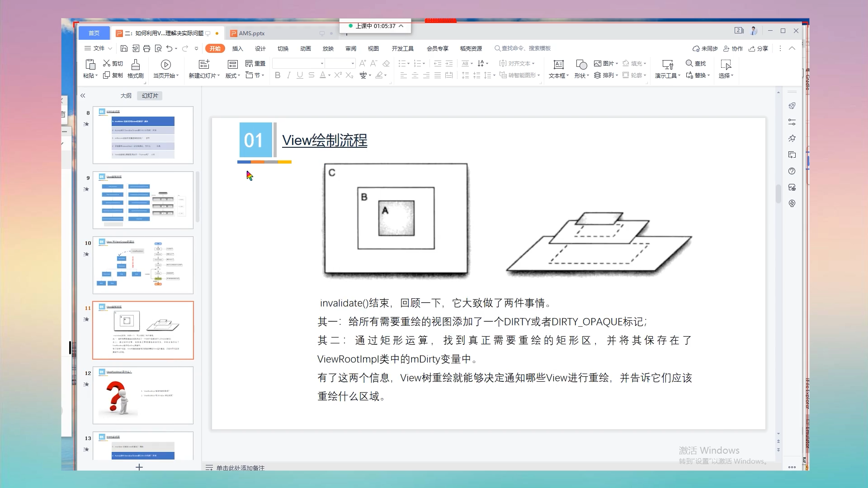The height and width of the screenshot is (488, 868).
Task: Click the Share (分享) button
Action: coord(759,49)
